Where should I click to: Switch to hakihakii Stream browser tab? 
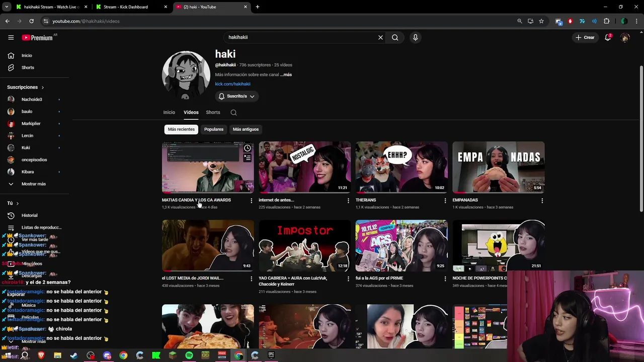click(x=51, y=7)
